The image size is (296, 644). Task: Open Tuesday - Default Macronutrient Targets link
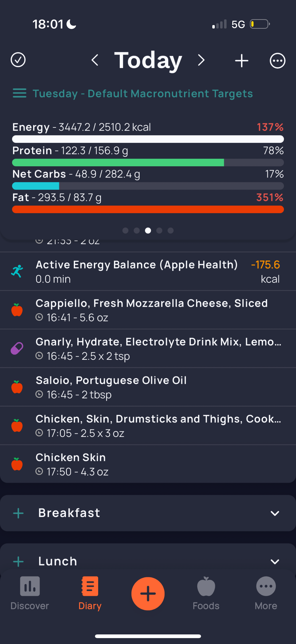143,94
